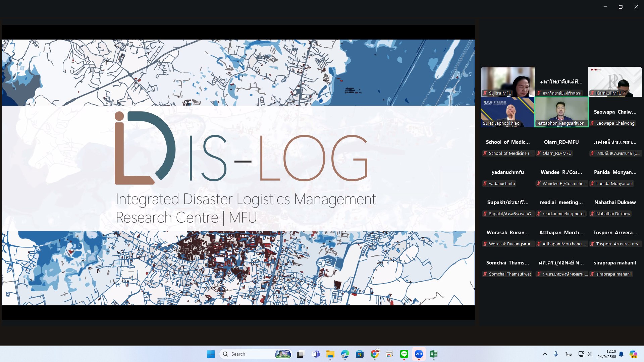Select Surat Laphookhieo's video tile
The image size is (644, 362).
click(507, 112)
